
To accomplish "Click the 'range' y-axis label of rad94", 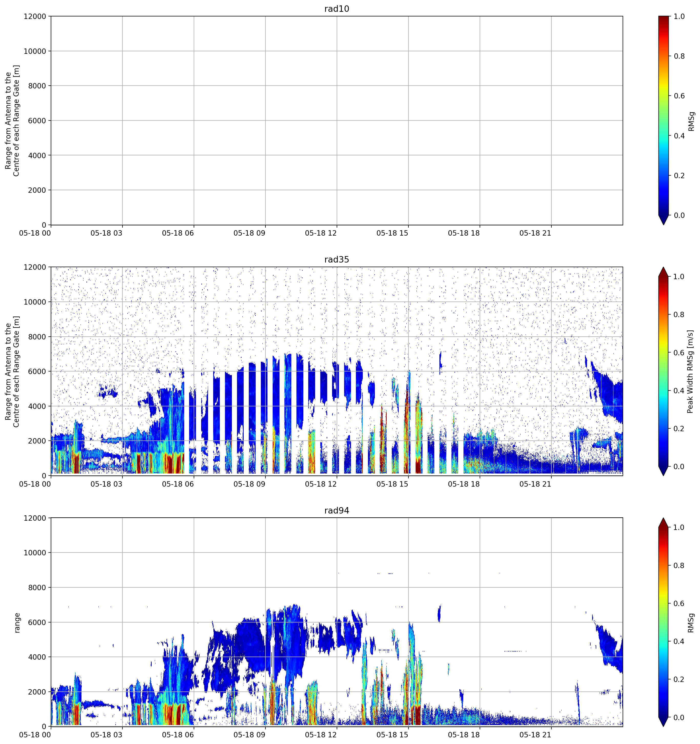I will (17, 623).
